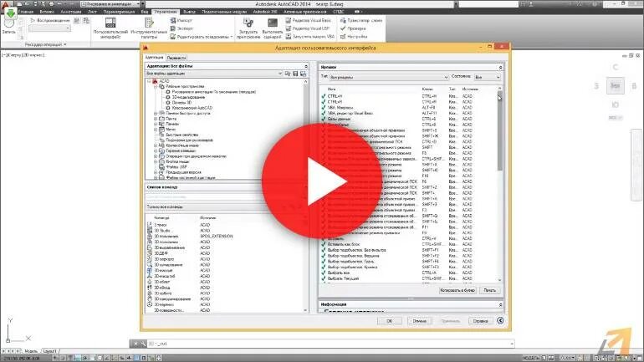The height and width of the screenshot is (362, 644).
Task: Click Копировать в буфер button
Action: [x=457, y=290]
